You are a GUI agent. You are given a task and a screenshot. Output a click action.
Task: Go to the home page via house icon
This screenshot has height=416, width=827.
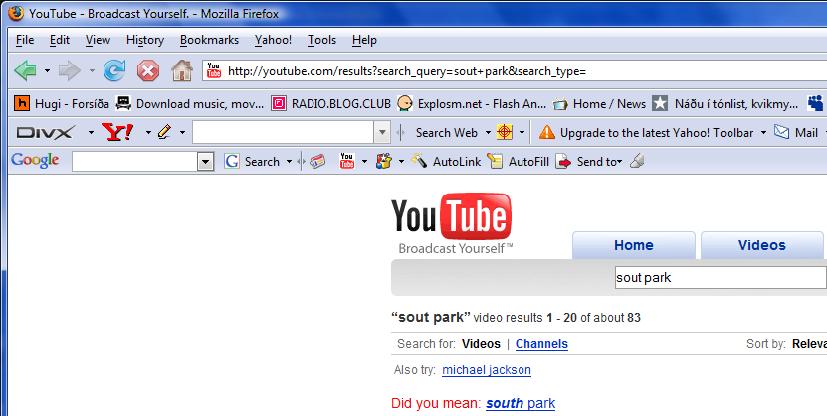tap(182, 70)
